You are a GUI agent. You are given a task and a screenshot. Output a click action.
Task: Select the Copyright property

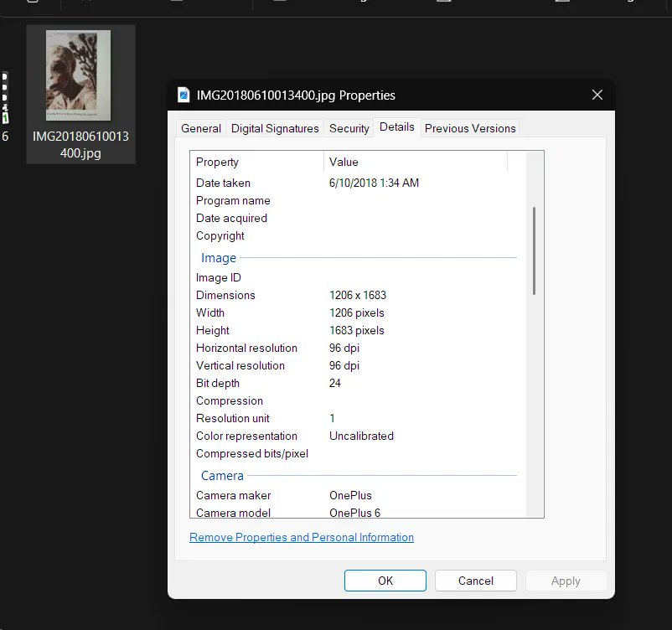tap(220, 235)
